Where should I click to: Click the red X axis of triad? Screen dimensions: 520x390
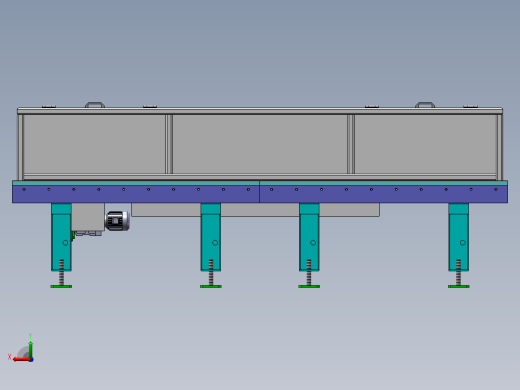click(x=21, y=360)
